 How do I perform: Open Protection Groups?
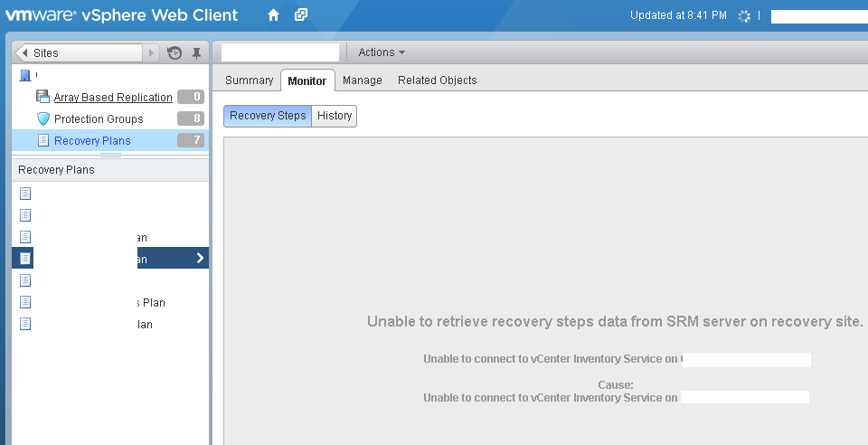(x=99, y=119)
